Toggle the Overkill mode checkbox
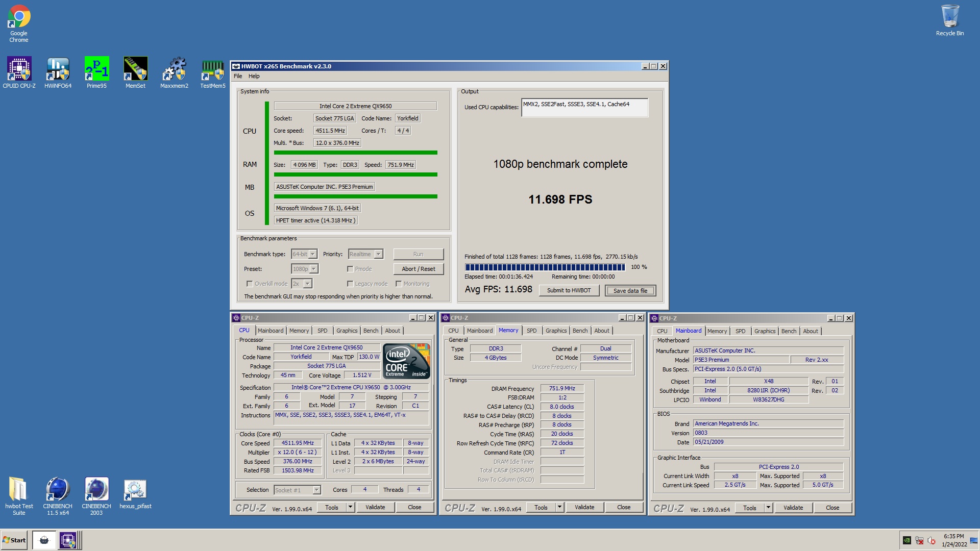Image resolution: width=980 pixels, height=551 pixels. click(250, 284)
